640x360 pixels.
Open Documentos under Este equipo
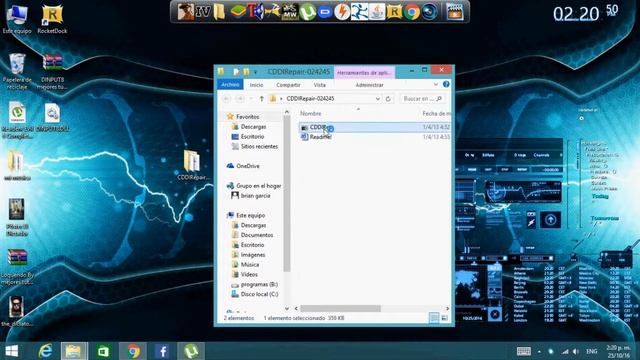click(257, 235)
